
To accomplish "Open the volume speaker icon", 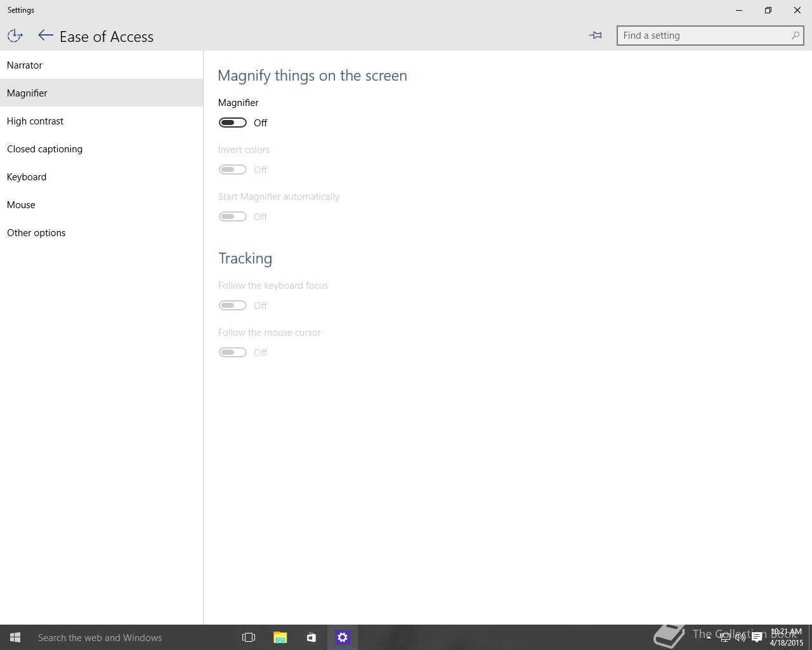I will coord(740,637).
